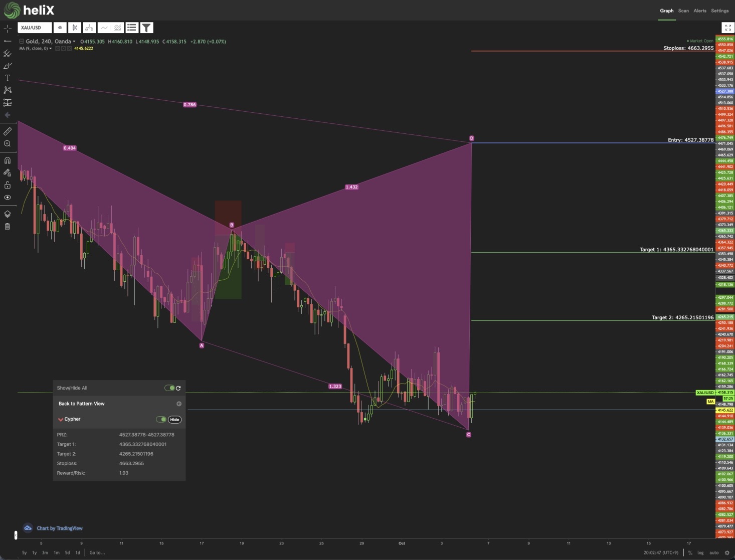Collapse the Cypher pattern details
This screenshot has height=560, width=735.
(61, 419)
